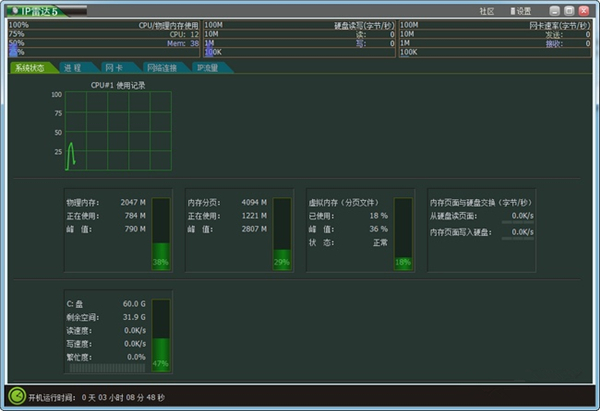Image resolution: width=600 pixels, height=411 pixels.
Task: Click the network 发送: 0 reading
Action: point(568,34)
